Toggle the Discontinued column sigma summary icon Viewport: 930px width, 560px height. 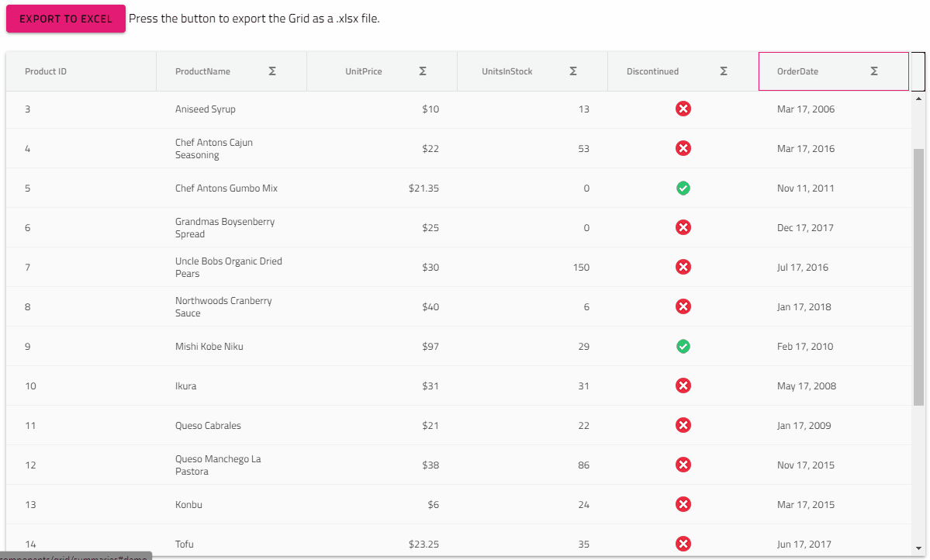(x=724, y=71)
